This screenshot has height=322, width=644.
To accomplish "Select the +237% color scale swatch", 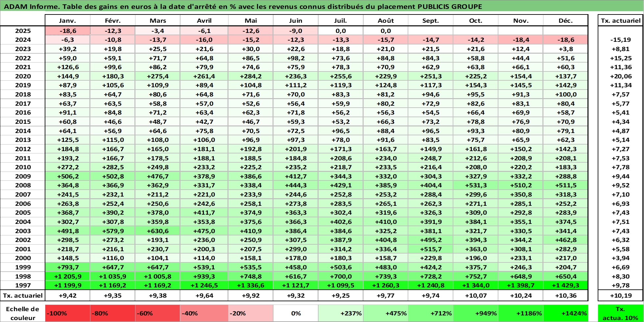I will [x=341, y=313].
